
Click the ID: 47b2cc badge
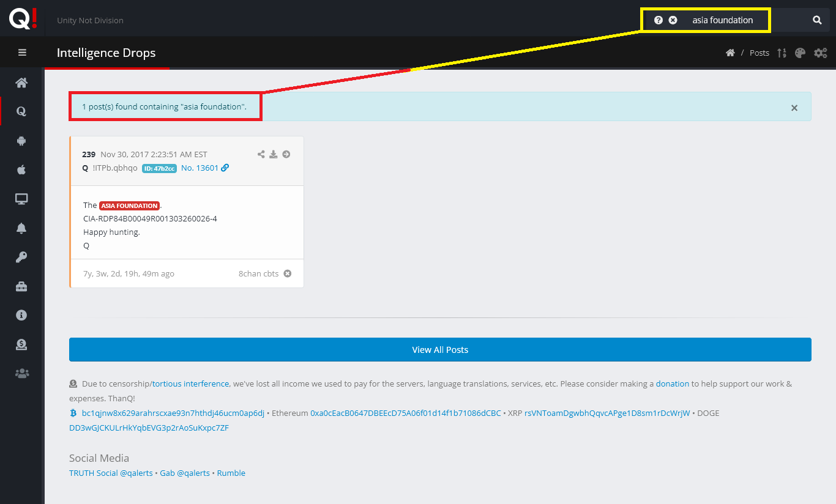tap(159, 168)
